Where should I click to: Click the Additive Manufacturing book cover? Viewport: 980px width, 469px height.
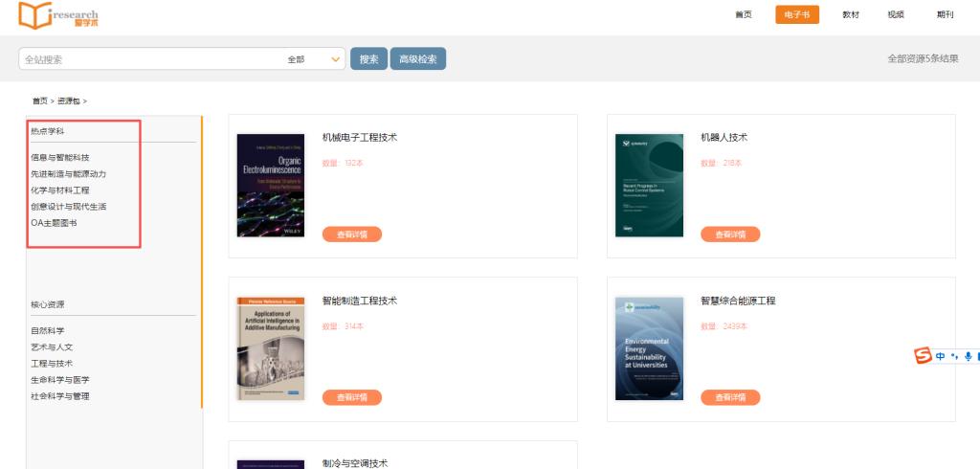point(271,349)
